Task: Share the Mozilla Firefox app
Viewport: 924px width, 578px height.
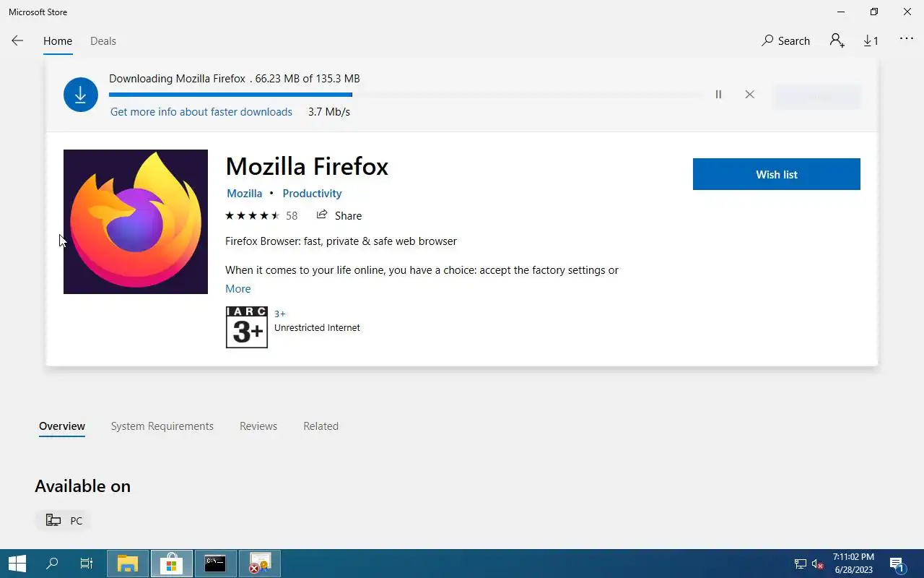Action: 339,215
